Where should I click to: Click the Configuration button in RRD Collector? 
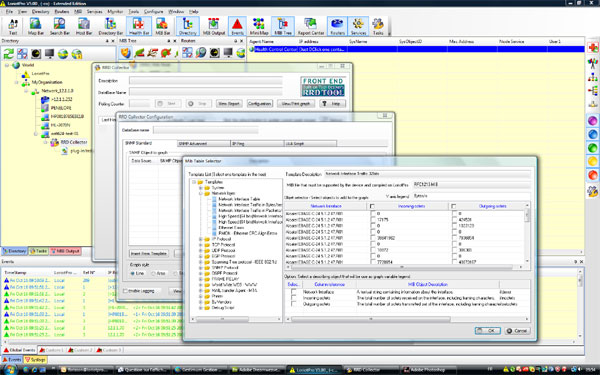coord(259,104)
